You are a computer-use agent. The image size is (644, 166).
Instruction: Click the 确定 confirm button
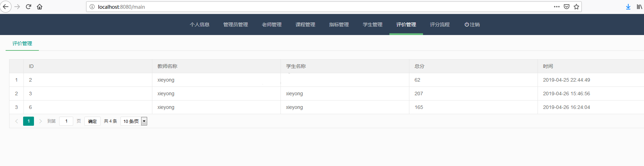92,121
